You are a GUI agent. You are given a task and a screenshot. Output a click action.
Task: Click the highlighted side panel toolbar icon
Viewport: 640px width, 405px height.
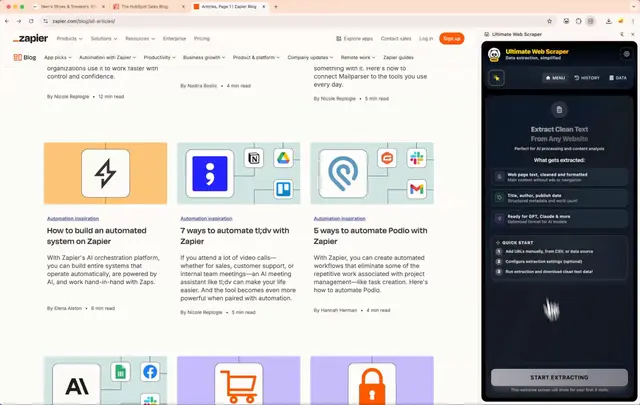[x=591, y=21]
